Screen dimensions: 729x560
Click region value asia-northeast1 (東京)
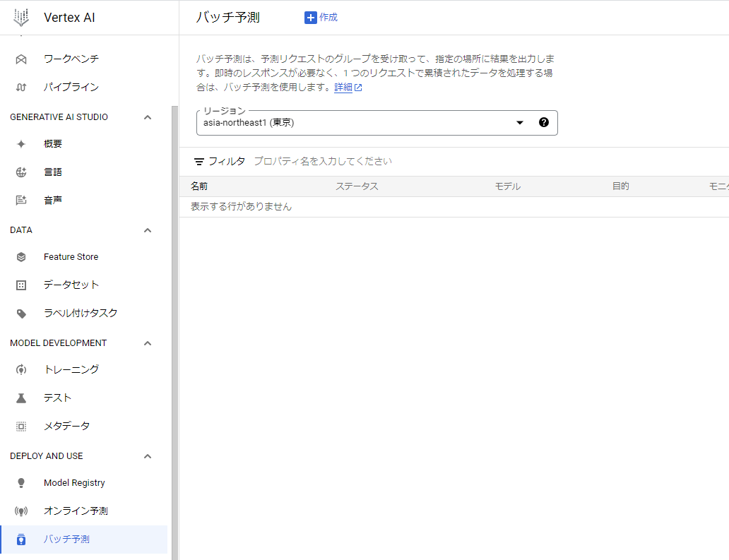tap(248, 123)
